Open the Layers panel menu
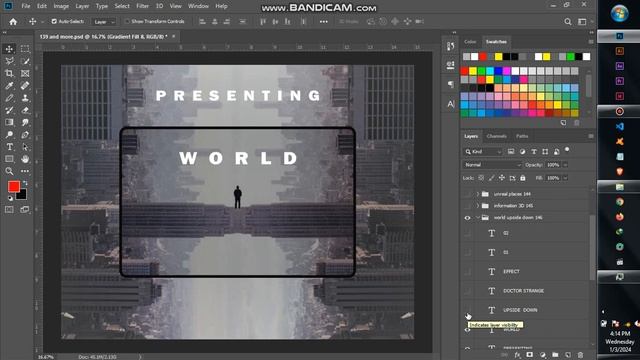This screenshot has width=640, height=360. pyautogui.click(x=591, y=136)
